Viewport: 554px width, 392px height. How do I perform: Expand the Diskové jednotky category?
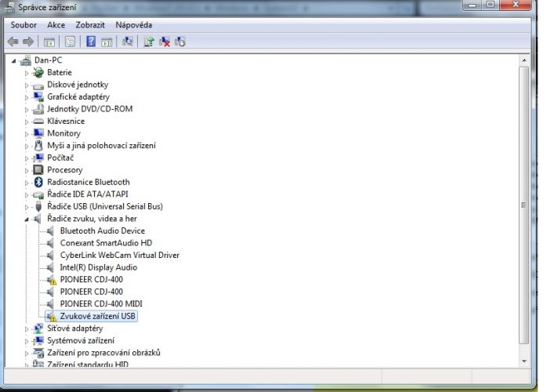27,85
